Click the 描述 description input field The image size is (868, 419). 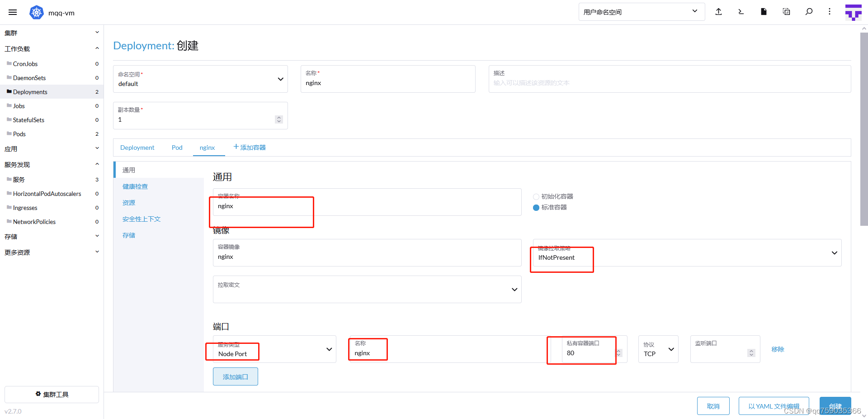670,79
